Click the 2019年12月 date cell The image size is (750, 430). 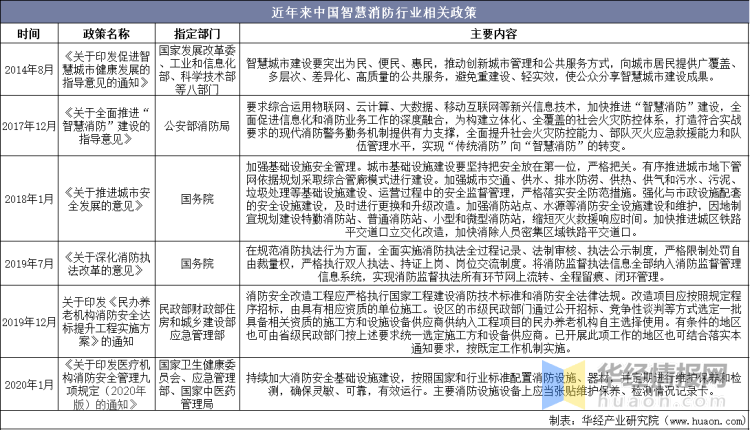tap(29, 322)
